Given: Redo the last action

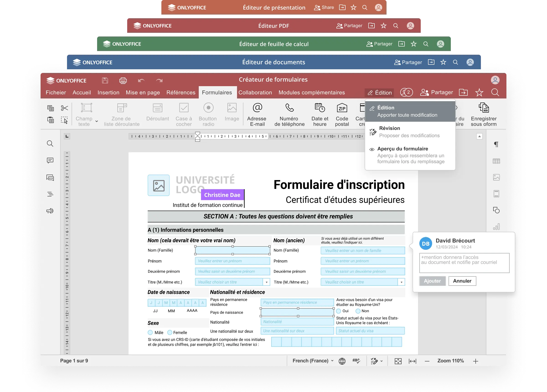Looking at the screenshot, I should pos(159,80).
